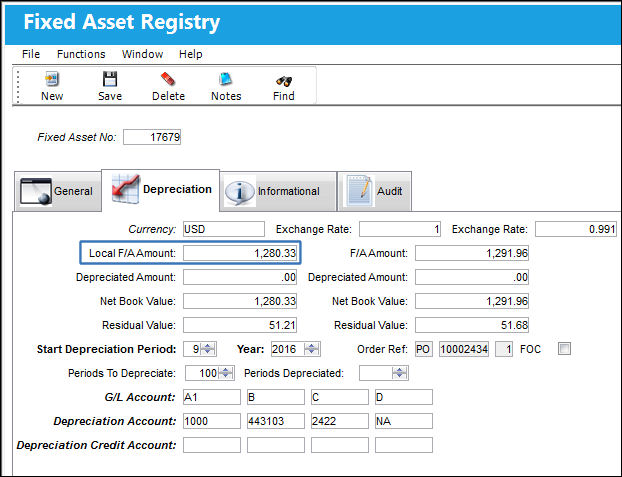This screenshot has width=622, height=477.
Task: Click Residual Value field showing 51.21
Action: pyautogui.click(x=240, y=325)
